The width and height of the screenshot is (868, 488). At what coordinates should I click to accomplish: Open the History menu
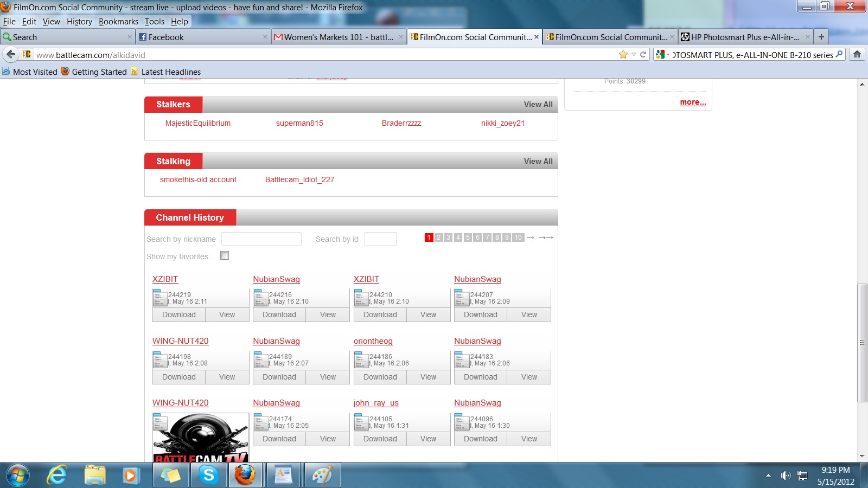(79, 22)
